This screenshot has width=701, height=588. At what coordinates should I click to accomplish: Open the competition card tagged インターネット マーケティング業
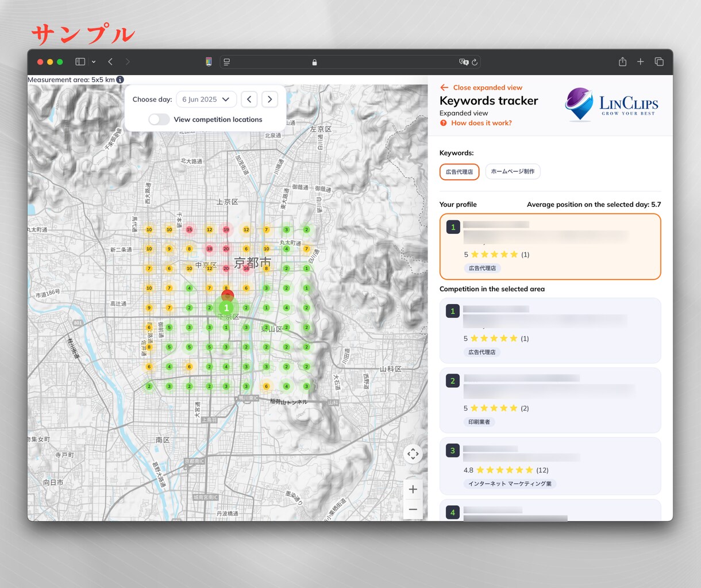point(550,466)
